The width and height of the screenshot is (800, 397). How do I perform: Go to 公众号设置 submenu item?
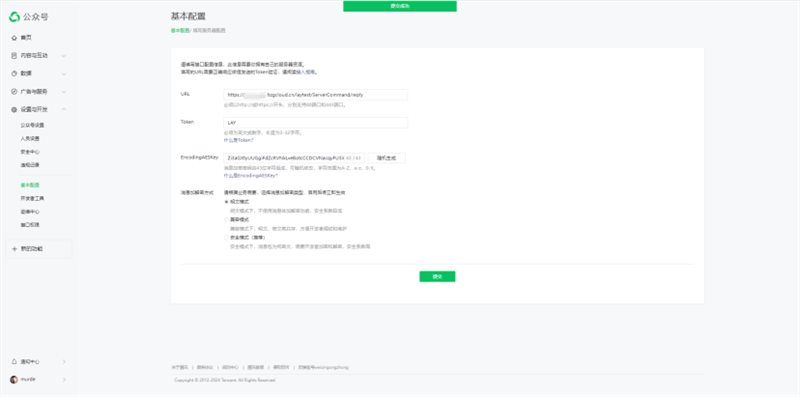pos(32,125)
